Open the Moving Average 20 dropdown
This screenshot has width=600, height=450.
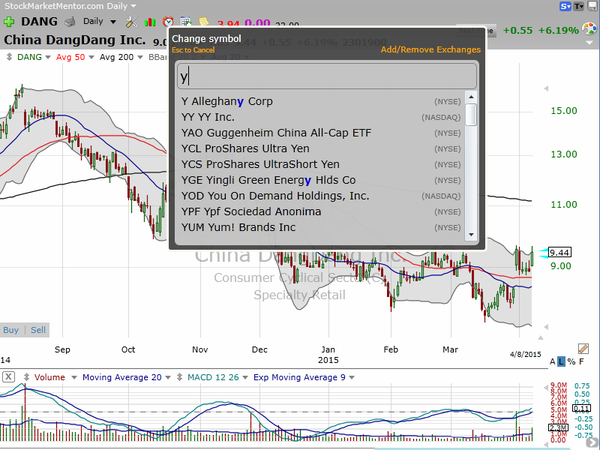click(168, 377)
